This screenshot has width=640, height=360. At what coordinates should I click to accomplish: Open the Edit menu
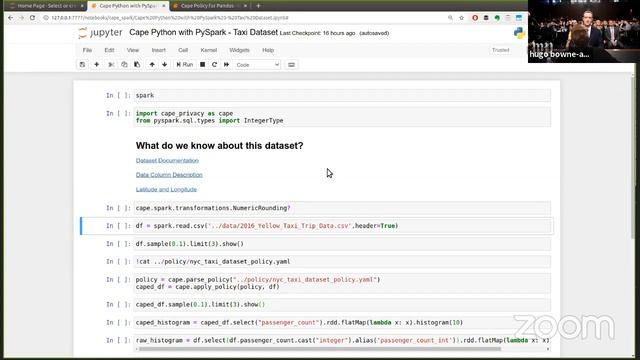(109, 50)
